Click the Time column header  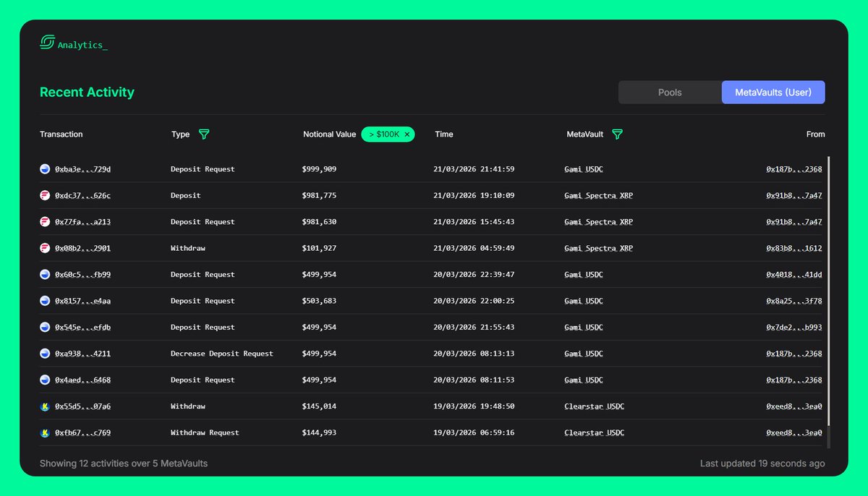(444, 134)
